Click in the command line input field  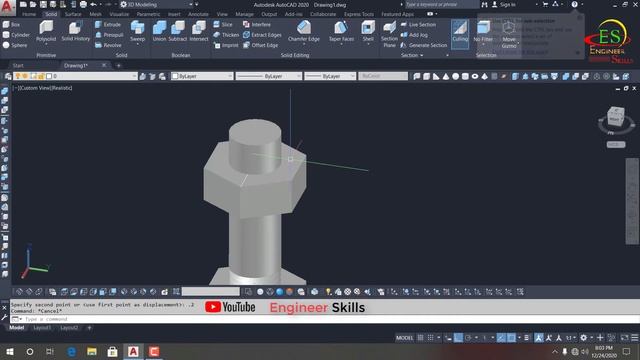coord(331,319)
